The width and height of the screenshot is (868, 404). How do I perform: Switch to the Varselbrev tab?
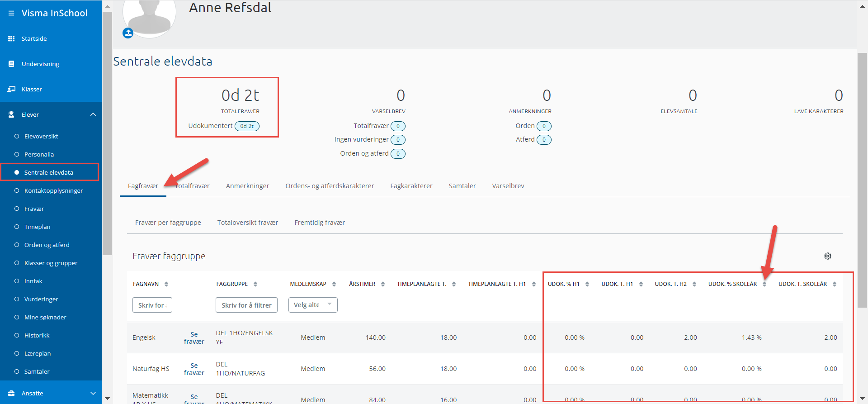(508, 186)
